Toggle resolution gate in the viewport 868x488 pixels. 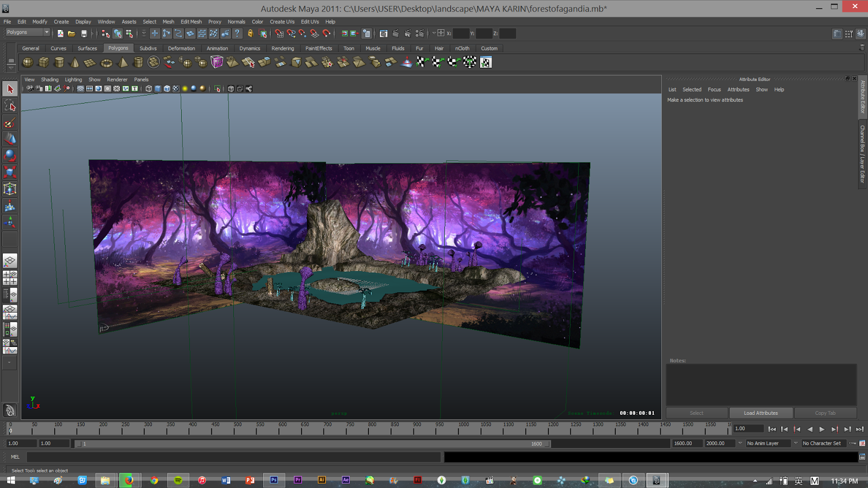point(99,88)
